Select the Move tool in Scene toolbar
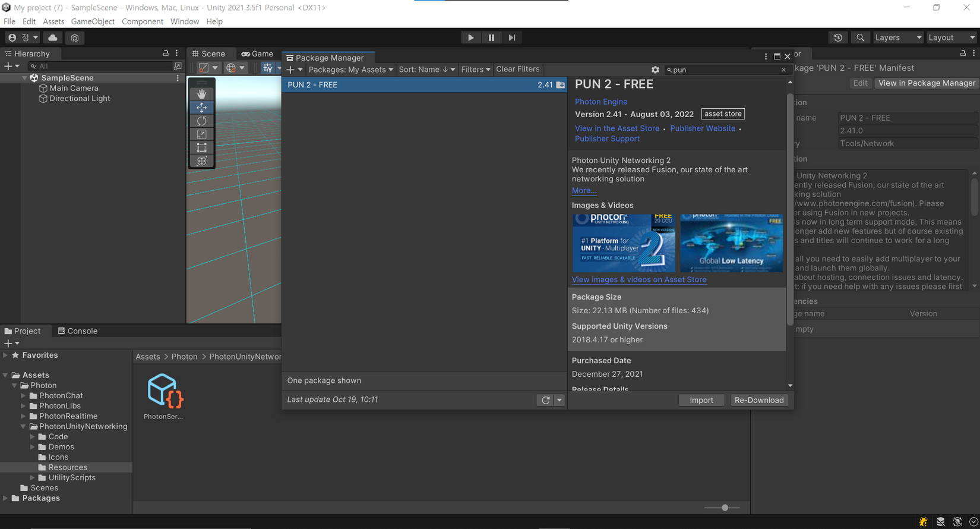980x529 pixels. (202, 108)
